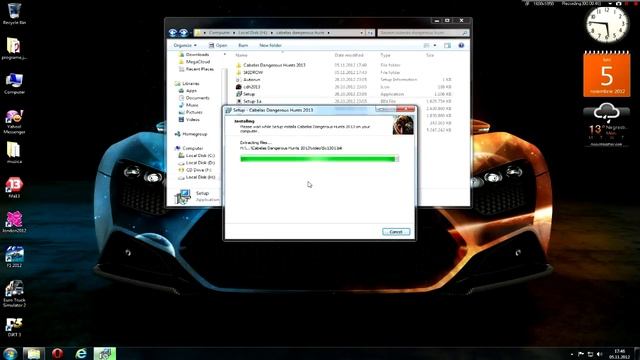Click the Cancel button in Setup dialog

click(396, 232)
